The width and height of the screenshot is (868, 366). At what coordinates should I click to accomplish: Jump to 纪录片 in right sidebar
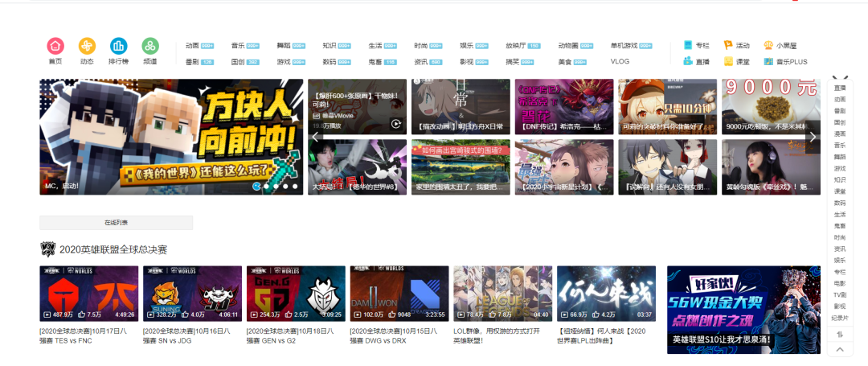point(840,318)
